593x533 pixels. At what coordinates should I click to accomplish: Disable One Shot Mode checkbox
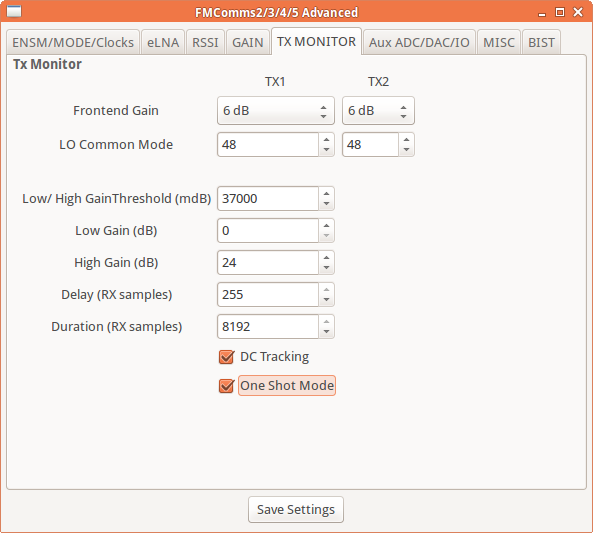tap(227, 386)
